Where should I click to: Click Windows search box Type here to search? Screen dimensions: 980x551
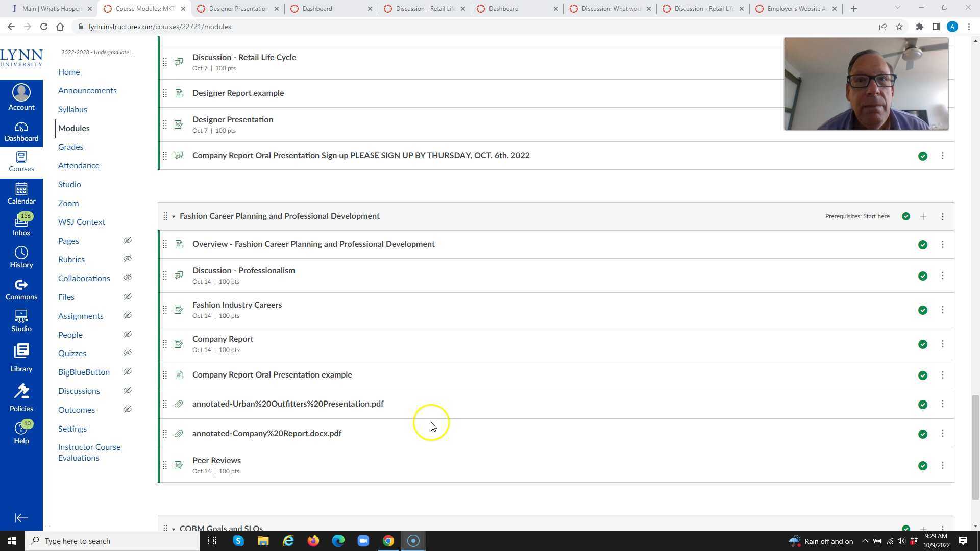click(x=112, y=541)
